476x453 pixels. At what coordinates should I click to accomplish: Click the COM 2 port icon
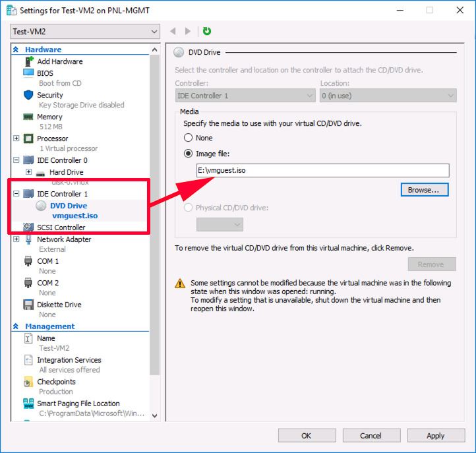pyautogui.click(x=28, y=283)
